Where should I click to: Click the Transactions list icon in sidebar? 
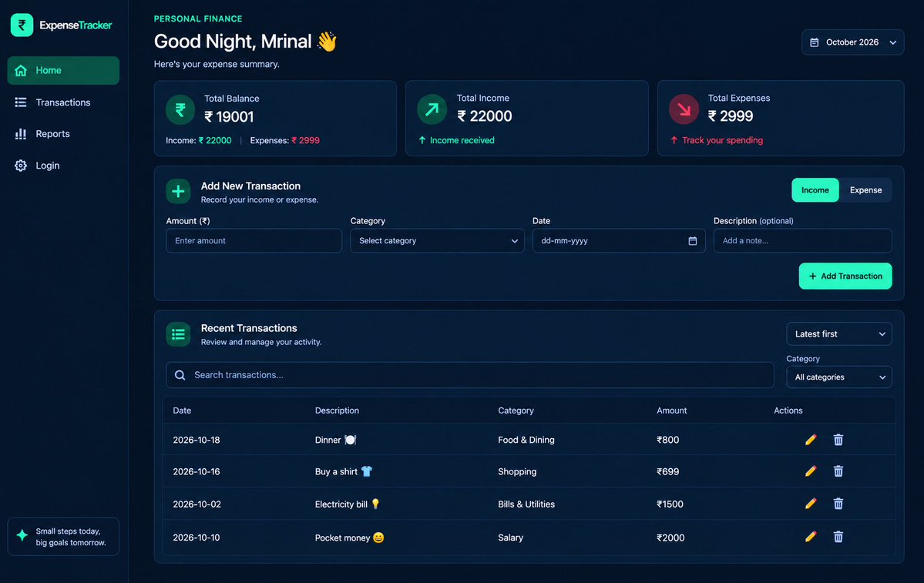coord(21,102)
